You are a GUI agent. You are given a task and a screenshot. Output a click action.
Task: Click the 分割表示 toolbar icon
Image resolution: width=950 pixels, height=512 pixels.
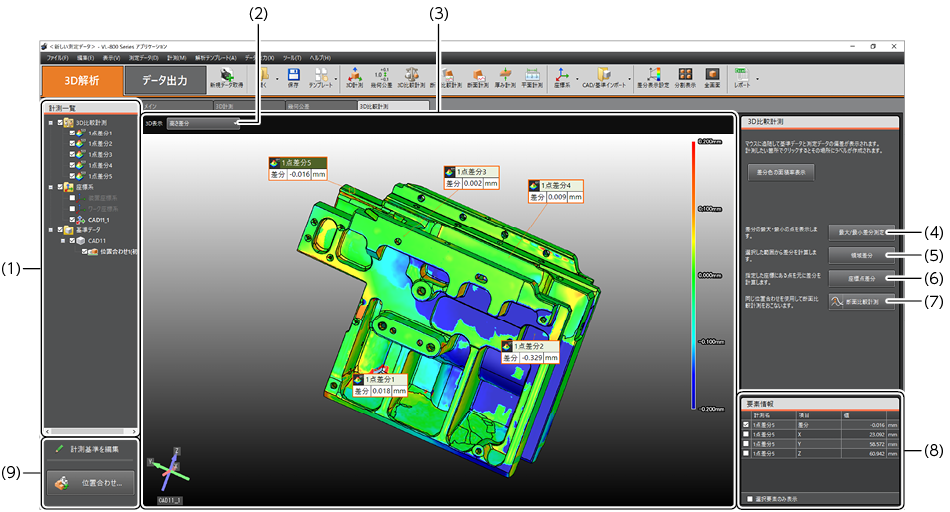[x=686, y=78]
